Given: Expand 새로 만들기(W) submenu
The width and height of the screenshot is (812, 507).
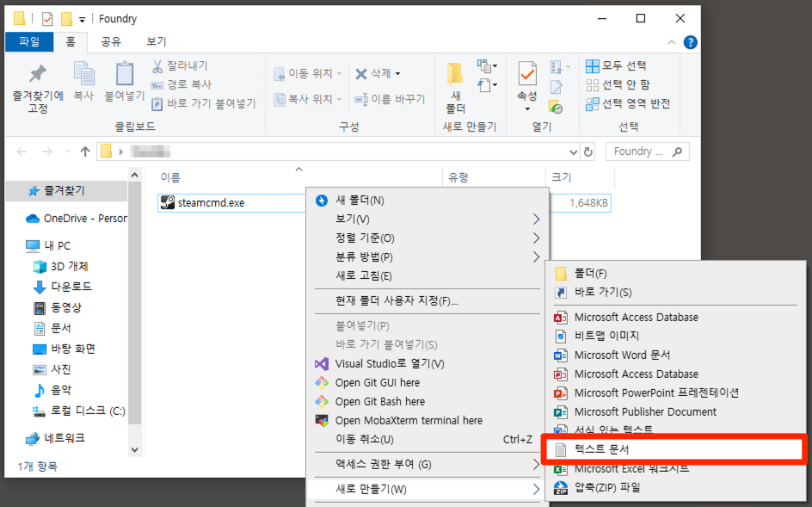Looking at the screenshot, I should 428,489.
